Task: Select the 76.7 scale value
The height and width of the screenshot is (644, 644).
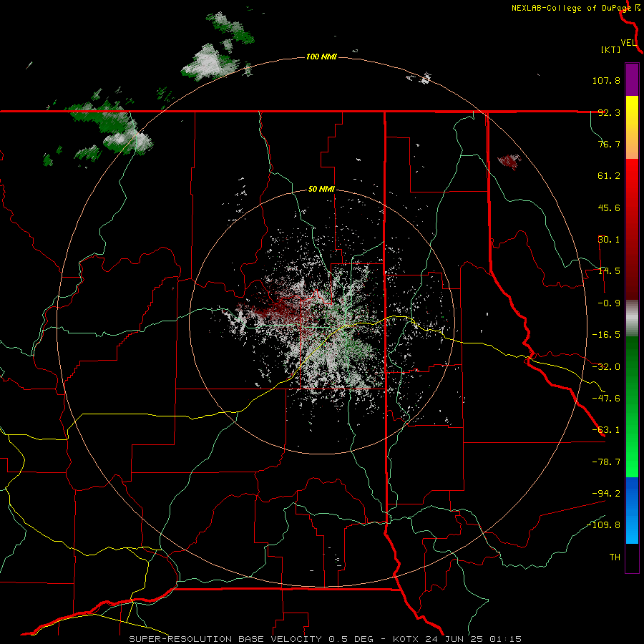Action: point(609,144)
